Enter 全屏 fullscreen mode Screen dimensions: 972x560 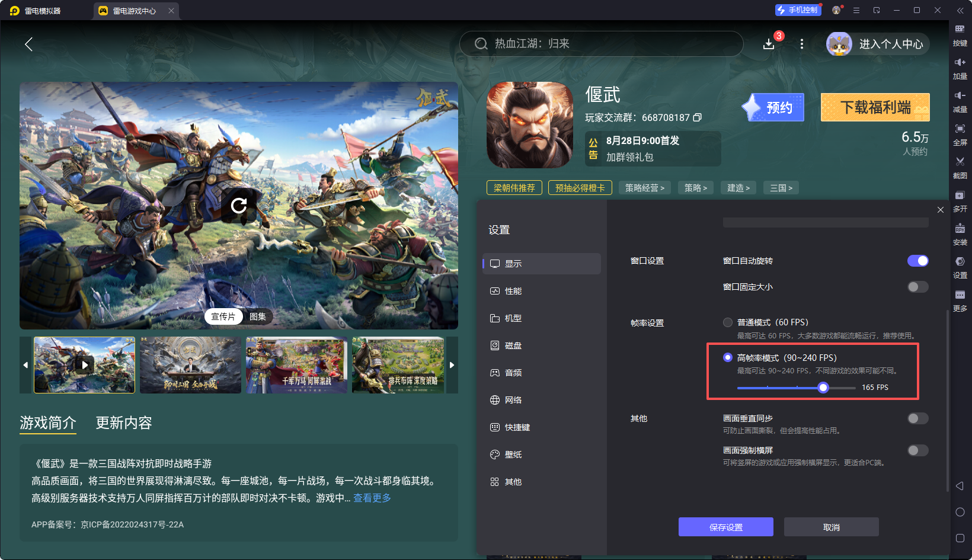tap(960, 135)
